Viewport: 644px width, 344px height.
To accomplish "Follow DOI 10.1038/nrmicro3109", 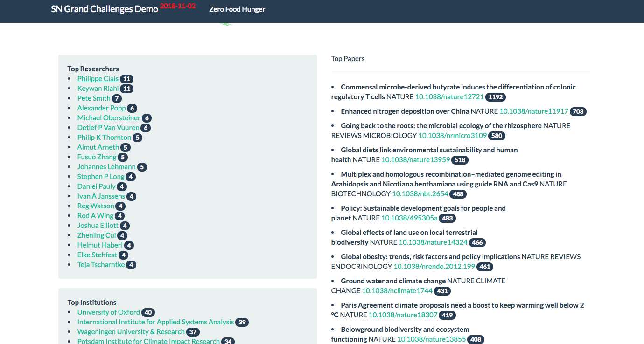I will click(453, 136).
